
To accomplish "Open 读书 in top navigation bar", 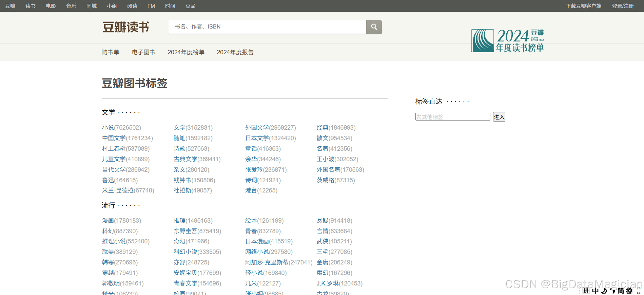I will click(x=31, y=6).
